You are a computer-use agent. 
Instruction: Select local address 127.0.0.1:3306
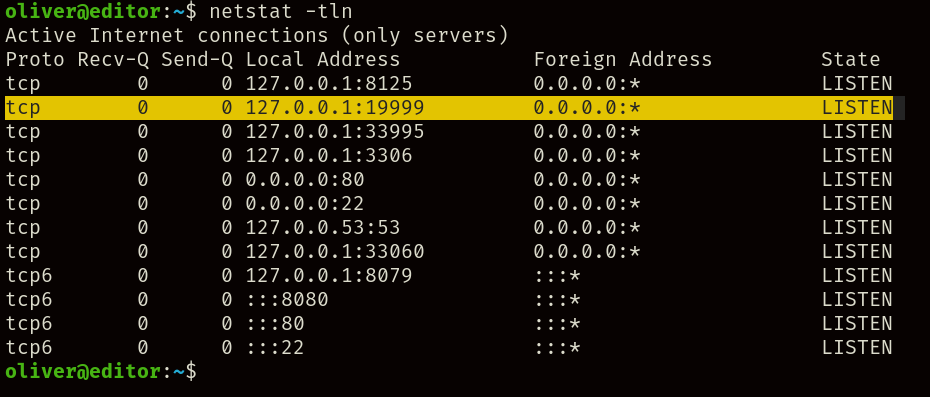tap(329, 155)
